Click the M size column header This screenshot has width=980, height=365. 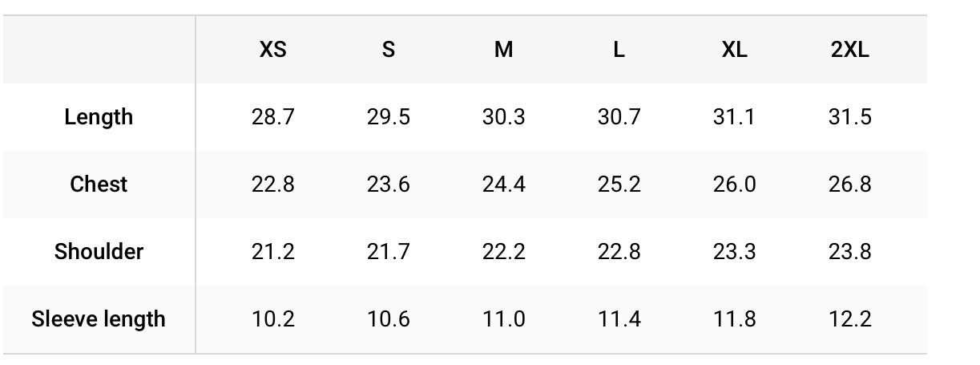click(503, 50)
